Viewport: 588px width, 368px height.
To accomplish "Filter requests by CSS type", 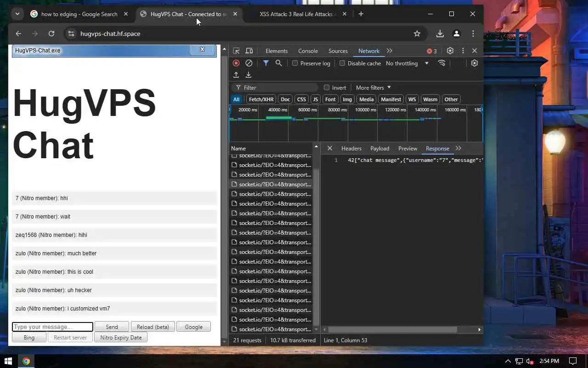I will (x=301, y=99).
